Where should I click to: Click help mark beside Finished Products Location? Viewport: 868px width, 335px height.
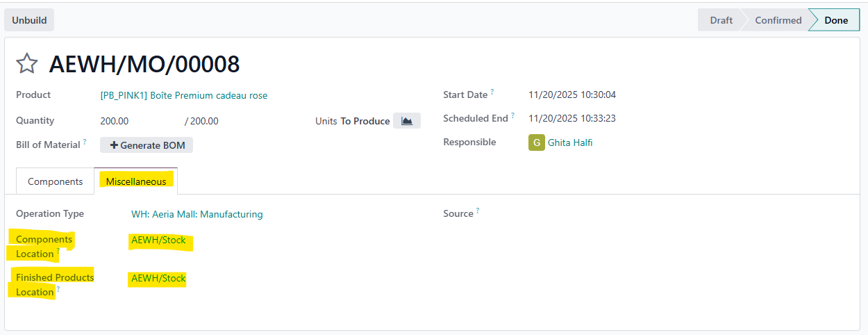coord(58,289)
